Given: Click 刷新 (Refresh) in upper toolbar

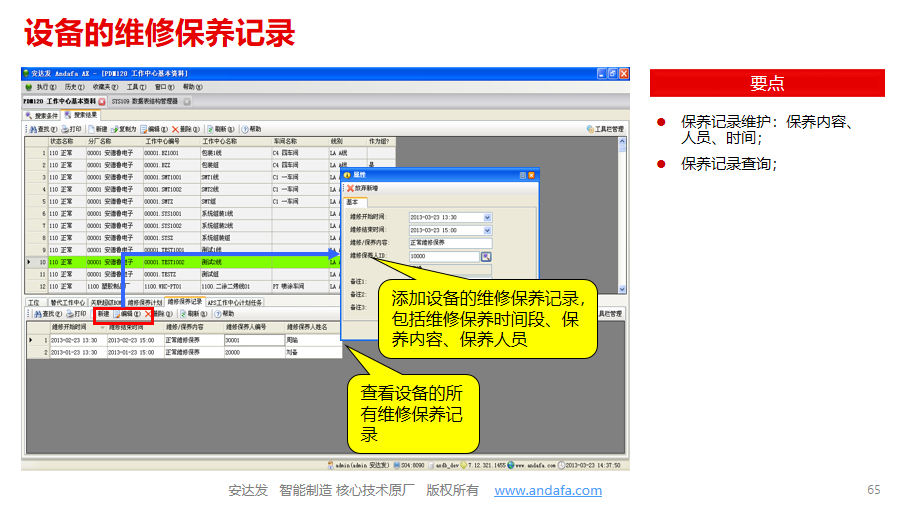Looking at the screenshot, I should coord(222,129).
